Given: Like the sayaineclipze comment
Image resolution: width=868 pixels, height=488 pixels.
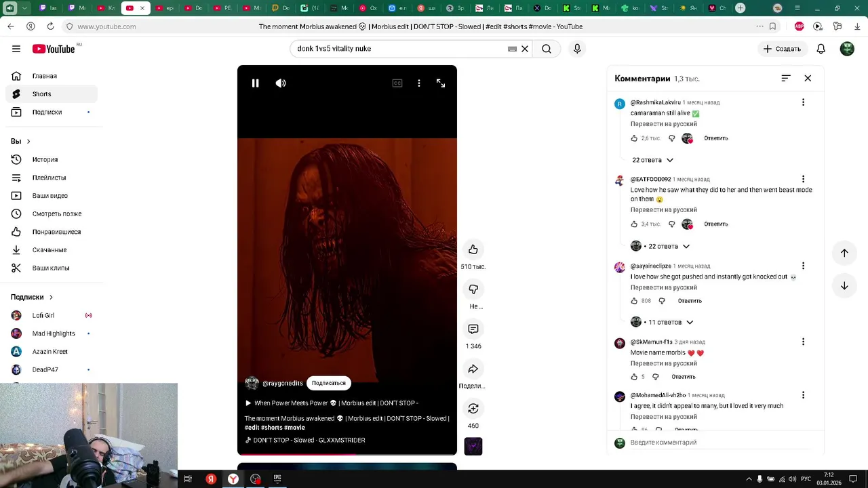Looking at the screenshot, I should coord(634,301).
